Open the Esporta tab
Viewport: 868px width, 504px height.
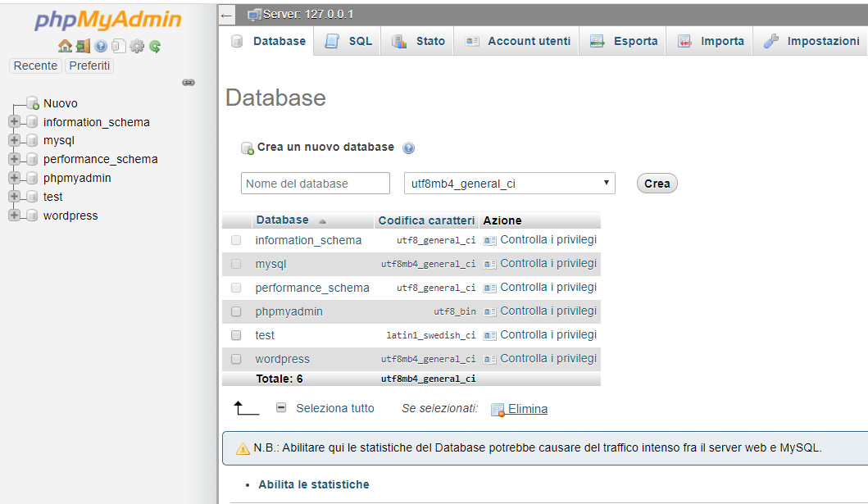[x=624, y=41]
